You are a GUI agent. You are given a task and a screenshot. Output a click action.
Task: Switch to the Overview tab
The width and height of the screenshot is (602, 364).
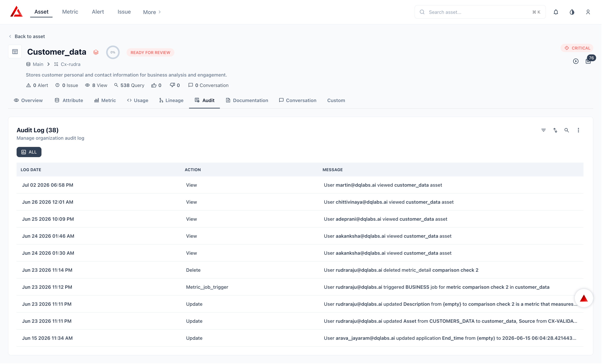click(x=28, y=100)
